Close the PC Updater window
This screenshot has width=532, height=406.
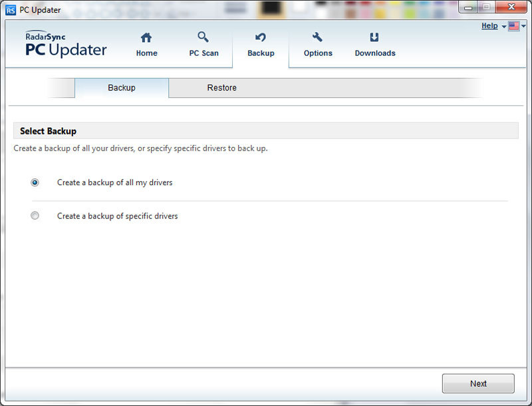click(x=511, y=7)
